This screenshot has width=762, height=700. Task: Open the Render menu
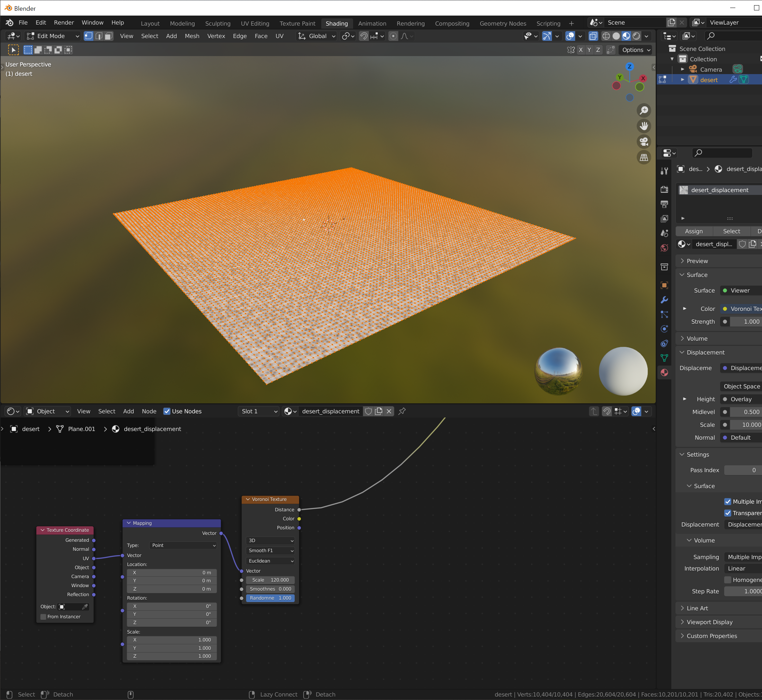(x=64, y=23)
